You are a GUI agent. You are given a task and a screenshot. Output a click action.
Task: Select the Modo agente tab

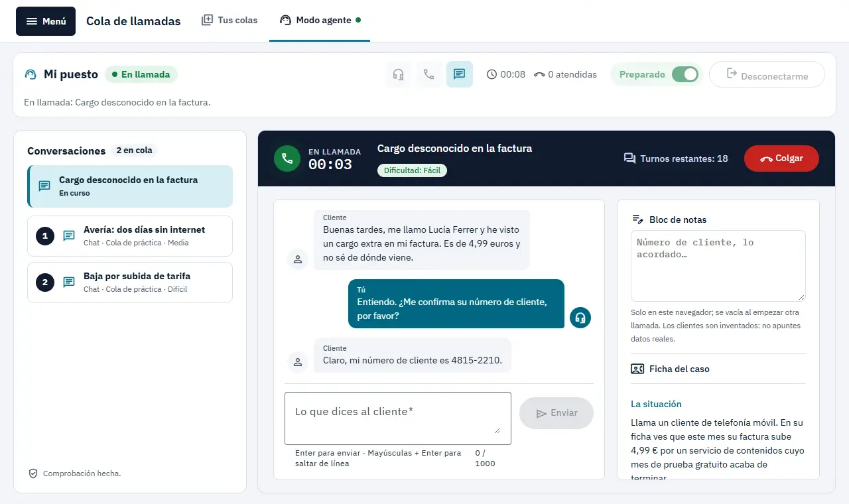320,20
